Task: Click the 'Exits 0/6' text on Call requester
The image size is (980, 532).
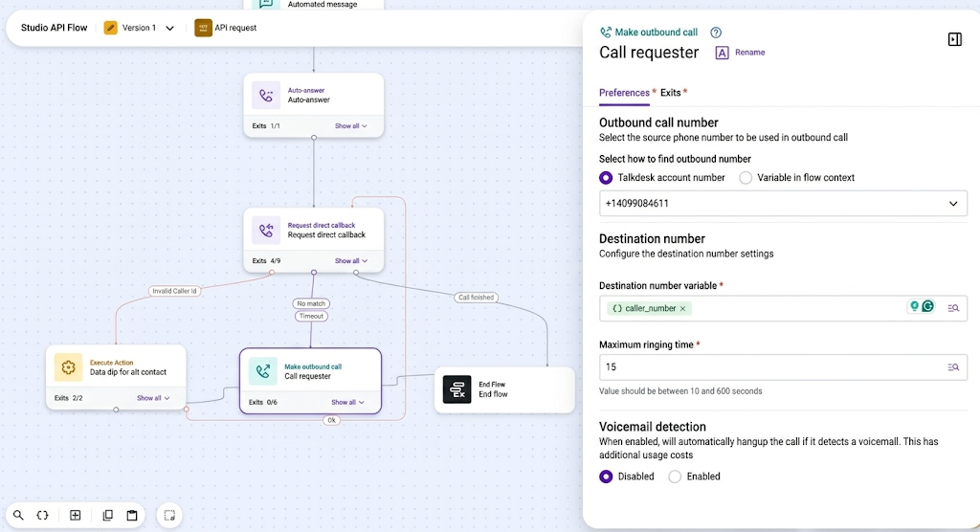Action: pos(262,402)
